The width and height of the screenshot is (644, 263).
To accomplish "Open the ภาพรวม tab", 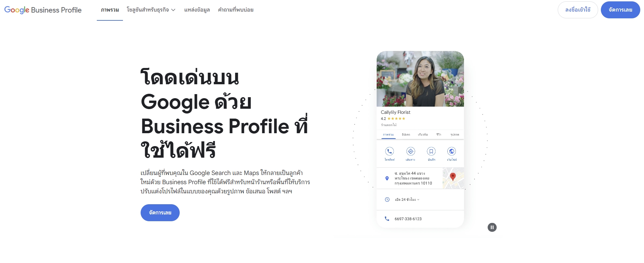I will point(110,10).
